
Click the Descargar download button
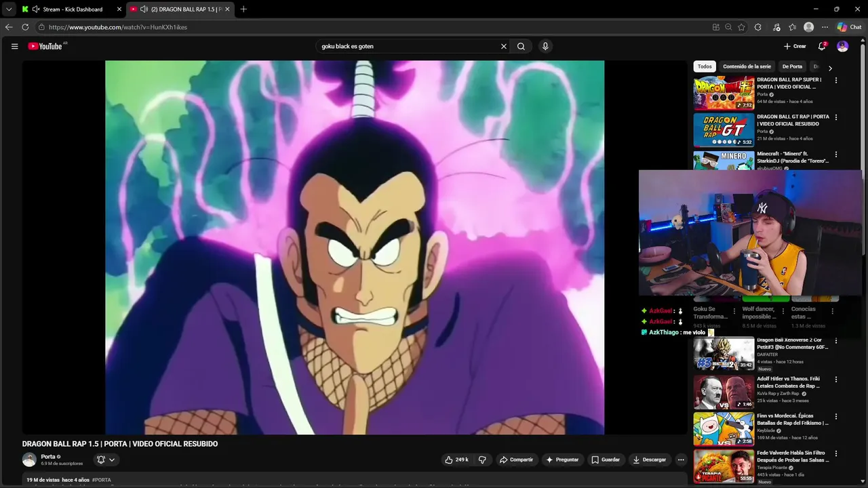[x=650, y=460]
